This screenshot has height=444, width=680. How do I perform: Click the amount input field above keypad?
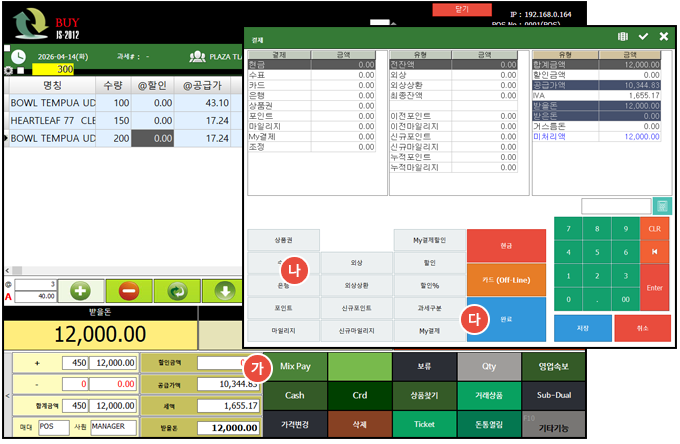[616, 206]
